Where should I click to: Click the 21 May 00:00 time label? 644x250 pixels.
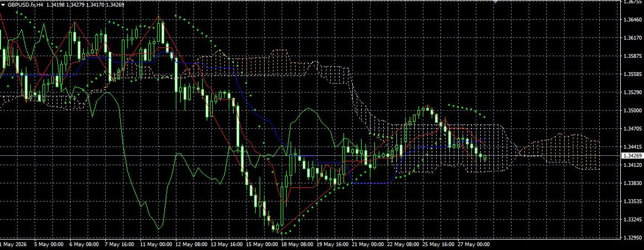(x=367, y=244)
